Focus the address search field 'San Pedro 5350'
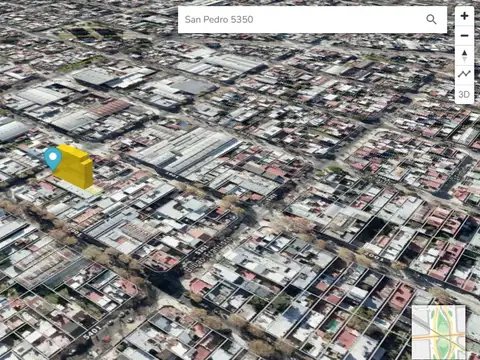This screenshot has height=360, width=480. (x=312, y=20)
